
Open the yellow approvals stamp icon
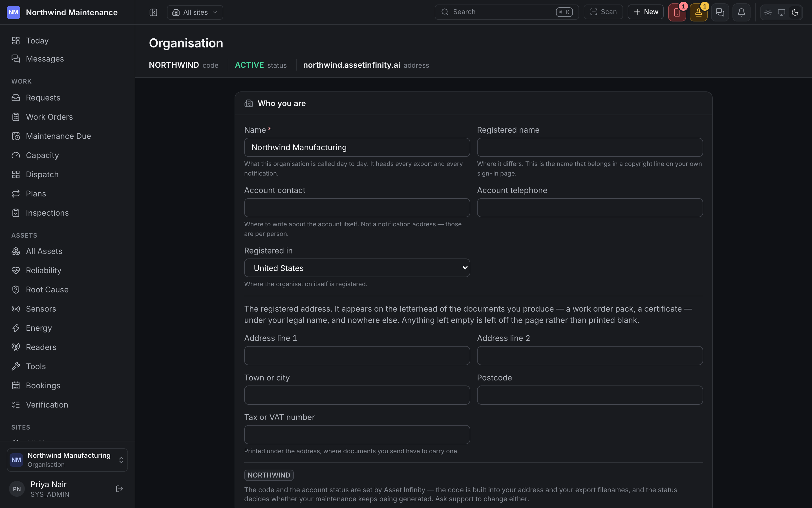coord(698,12)
